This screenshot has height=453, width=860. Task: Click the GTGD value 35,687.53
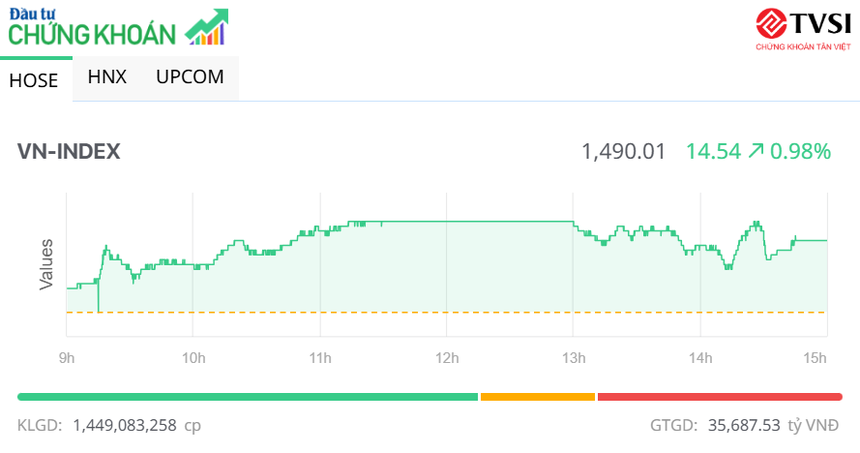tap(742, 425)
